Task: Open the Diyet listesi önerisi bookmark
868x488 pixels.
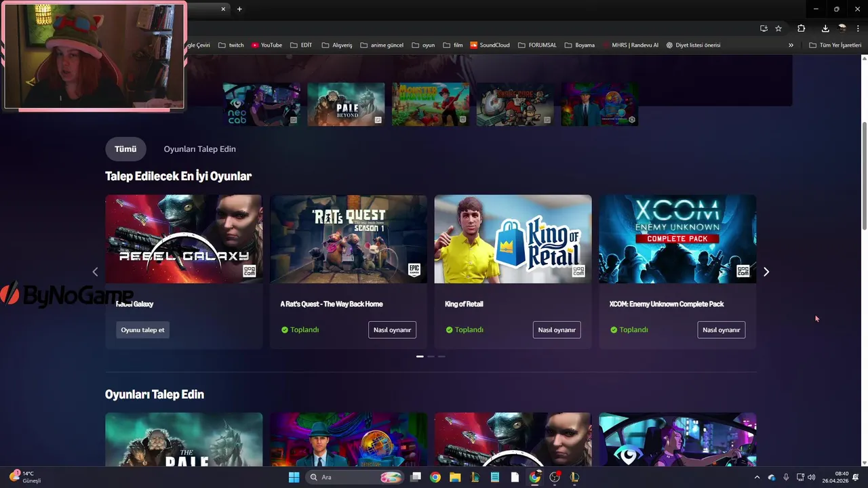Action: click(693, 45)
